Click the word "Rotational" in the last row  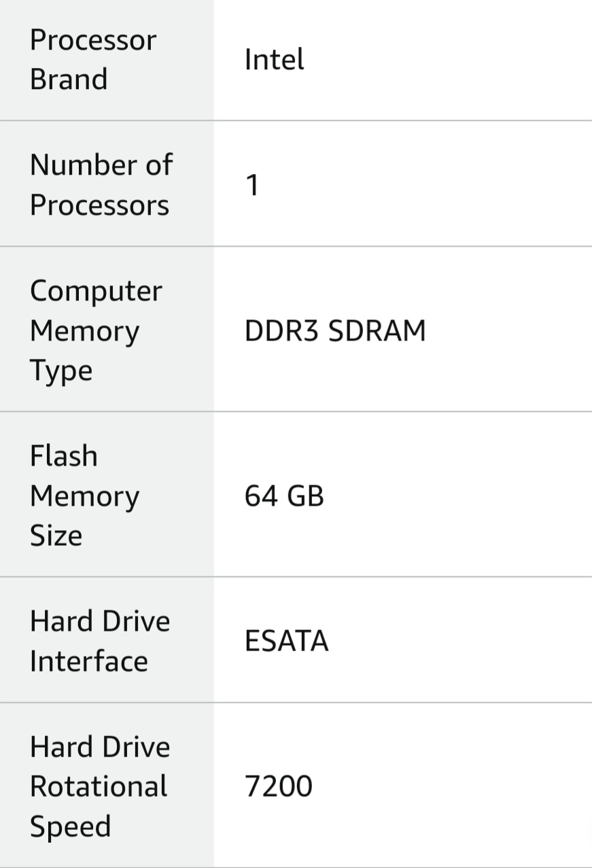point(99,786)
